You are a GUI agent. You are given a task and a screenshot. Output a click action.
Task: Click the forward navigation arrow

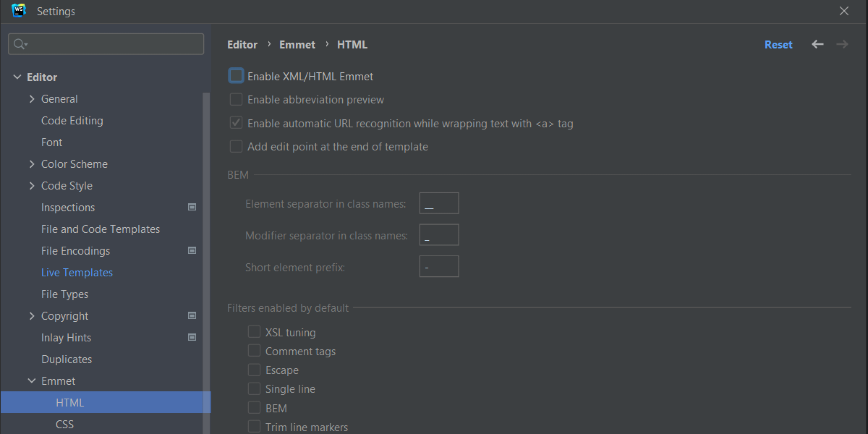pyautogui.click(x=842, y=44)
